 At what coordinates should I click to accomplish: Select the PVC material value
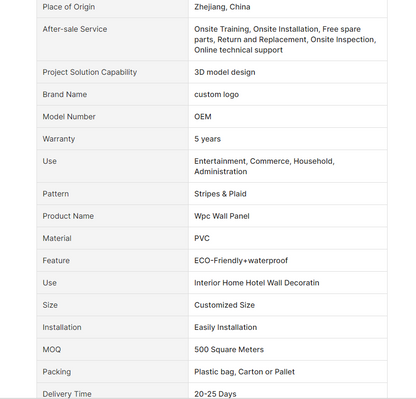coord(202,238)
